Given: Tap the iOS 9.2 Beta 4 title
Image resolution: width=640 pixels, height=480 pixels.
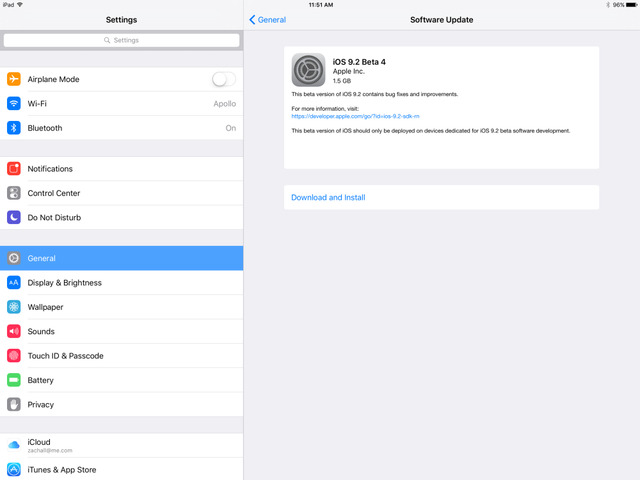Looking at the screenshot, I should (359, 62).
